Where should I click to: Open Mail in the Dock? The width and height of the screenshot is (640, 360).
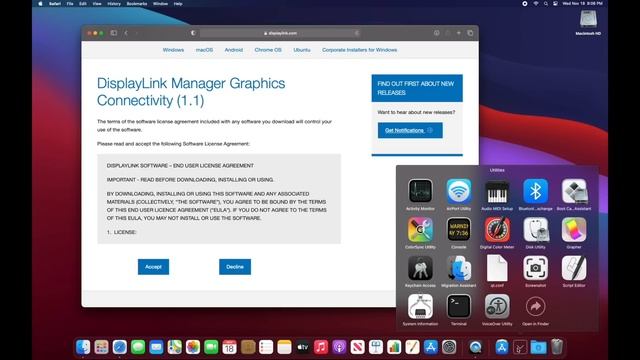(156, 347)
